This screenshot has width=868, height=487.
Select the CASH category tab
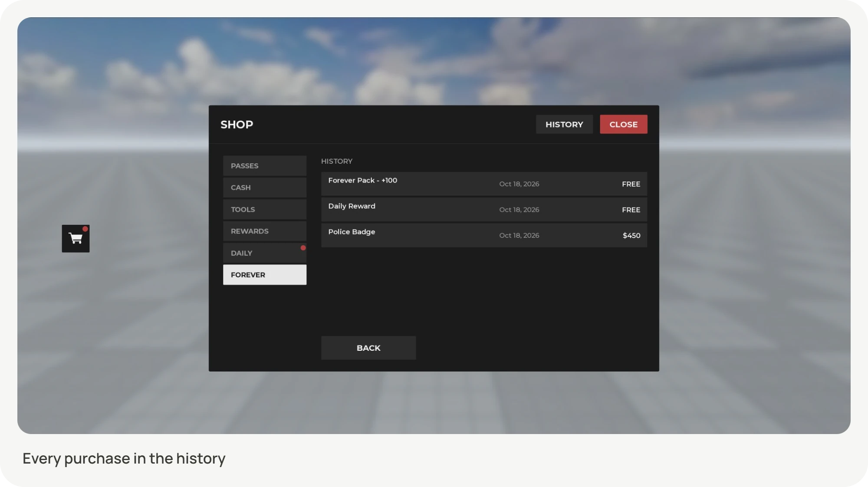click(x=265, y=188)
